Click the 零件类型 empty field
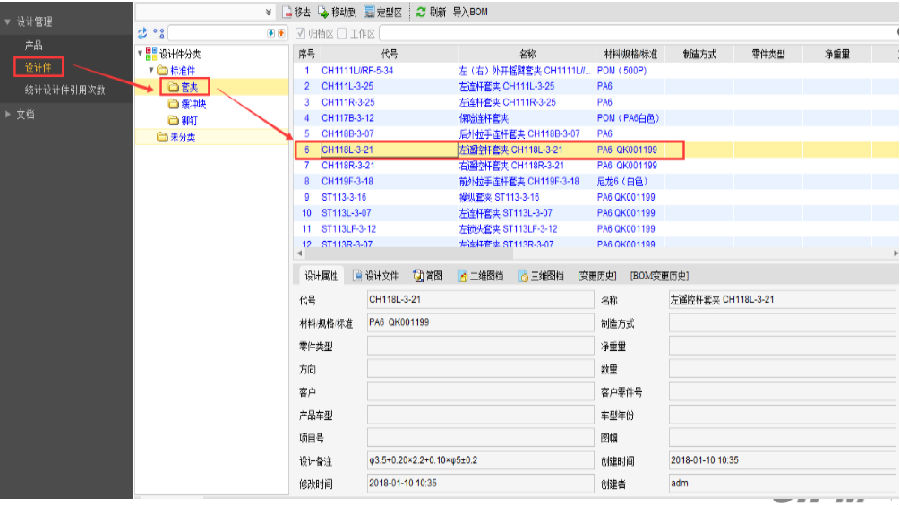900x505 pixels. (x=480, y=345)
